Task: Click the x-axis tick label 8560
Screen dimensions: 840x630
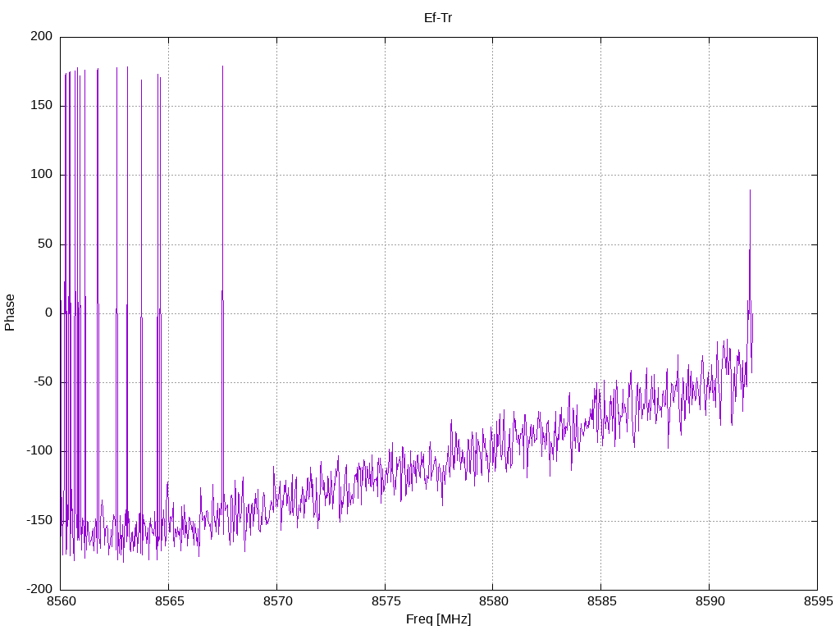Action: [x=61, y=601]
